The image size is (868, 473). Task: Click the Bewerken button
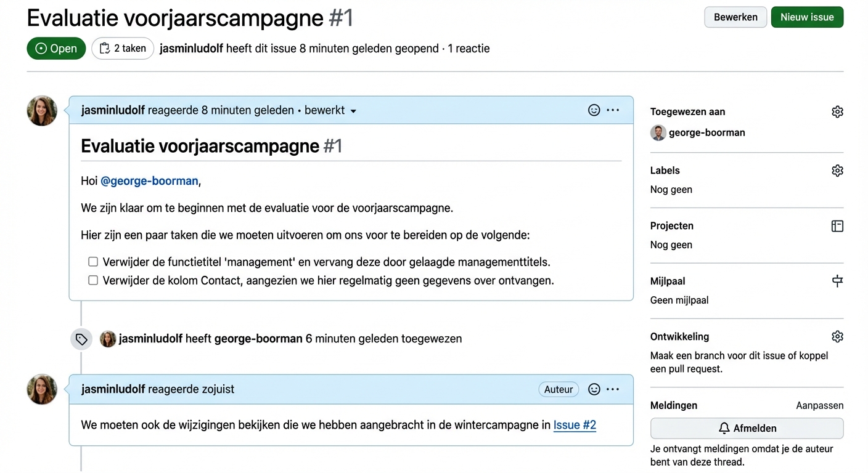(x=735, y=17)
